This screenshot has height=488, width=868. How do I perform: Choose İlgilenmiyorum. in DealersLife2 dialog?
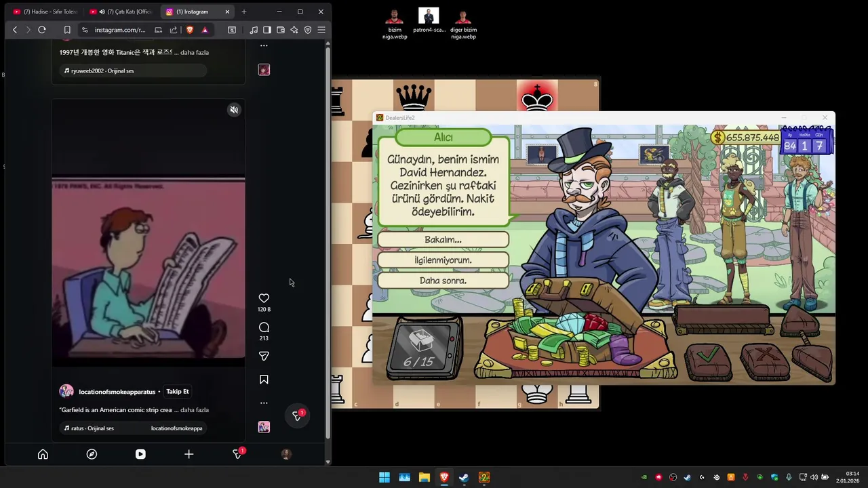tap(443, 260)
